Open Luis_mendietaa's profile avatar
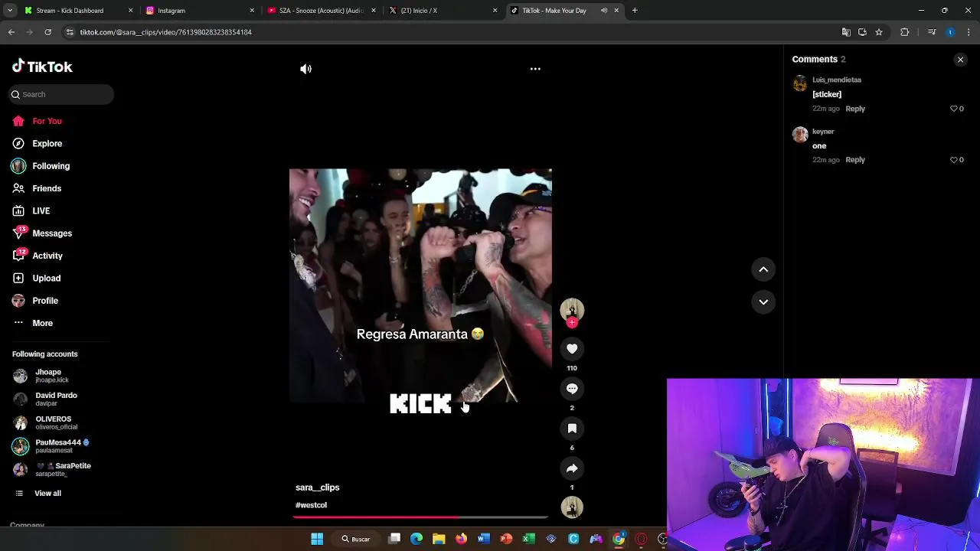This screenshot has height=551, width=980. click(800, 83)
